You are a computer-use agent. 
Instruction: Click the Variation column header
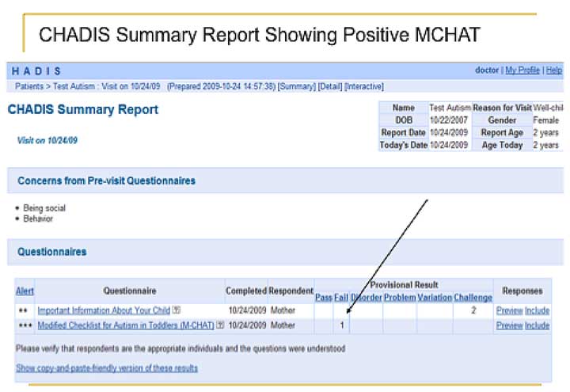[435, 297]
